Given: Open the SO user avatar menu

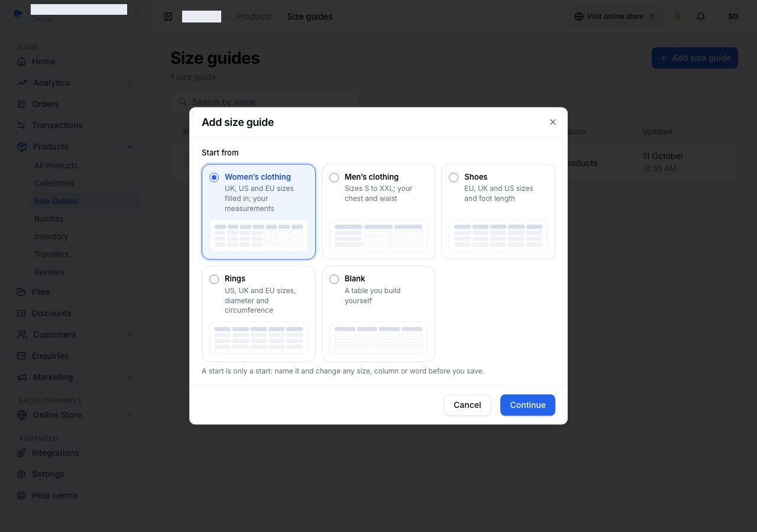Looking at the screenshot, I should (x=733, y=17).
